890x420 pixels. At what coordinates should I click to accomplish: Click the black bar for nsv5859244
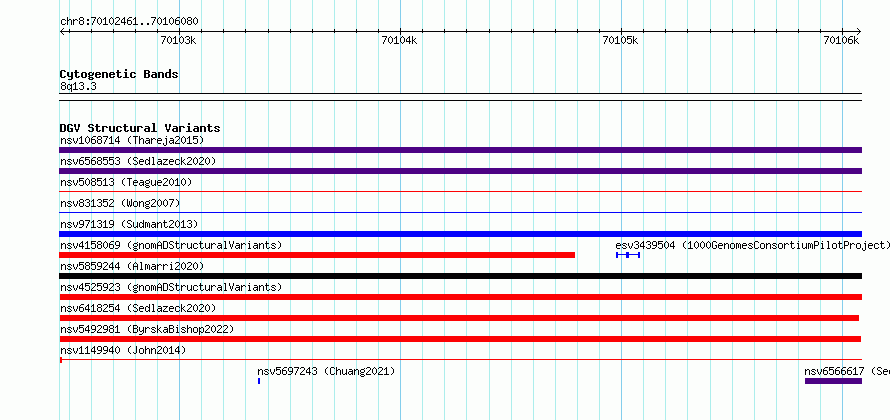460,276
